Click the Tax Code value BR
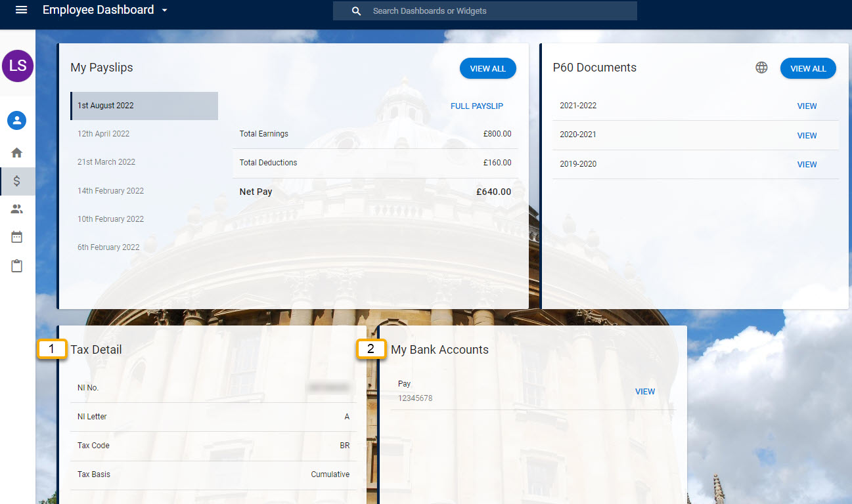Image resolution: width=852 pixels, height=504 pixels. (345, 446)
